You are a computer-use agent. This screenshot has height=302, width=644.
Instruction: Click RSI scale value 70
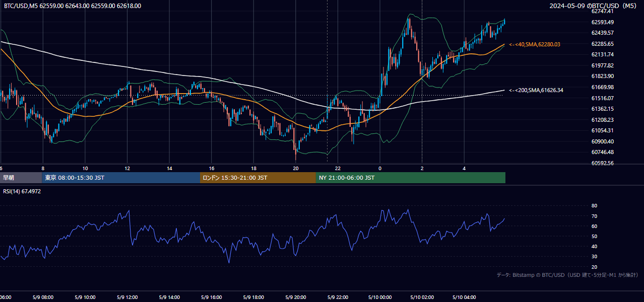click(x=594, y=216)
